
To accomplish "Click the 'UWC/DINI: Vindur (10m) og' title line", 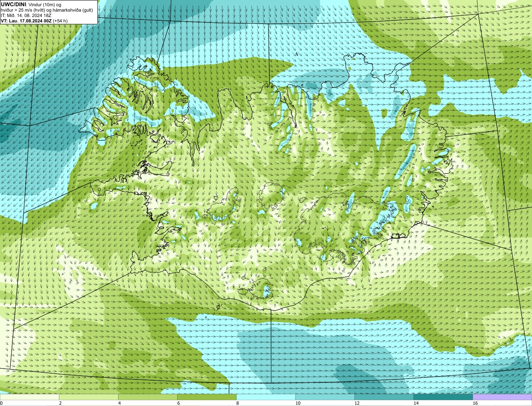I will coord(31,4).
